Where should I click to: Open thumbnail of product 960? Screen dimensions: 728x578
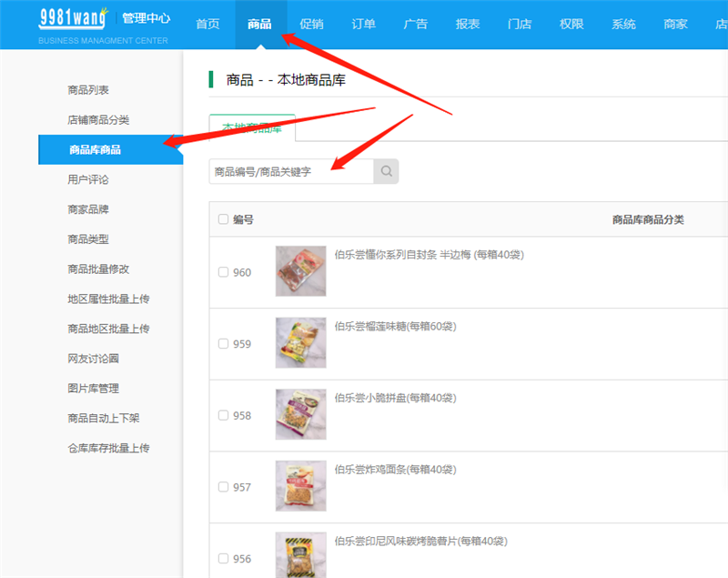300,271
